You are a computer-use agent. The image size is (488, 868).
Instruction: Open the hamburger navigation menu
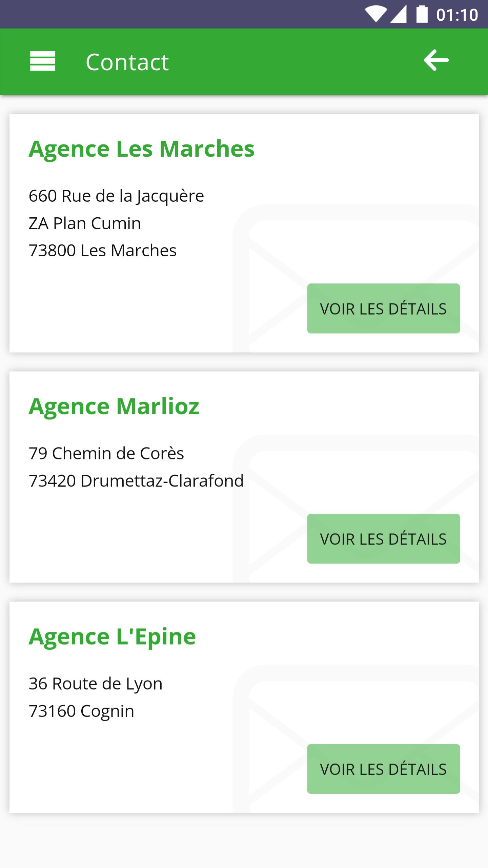[42, 61]
